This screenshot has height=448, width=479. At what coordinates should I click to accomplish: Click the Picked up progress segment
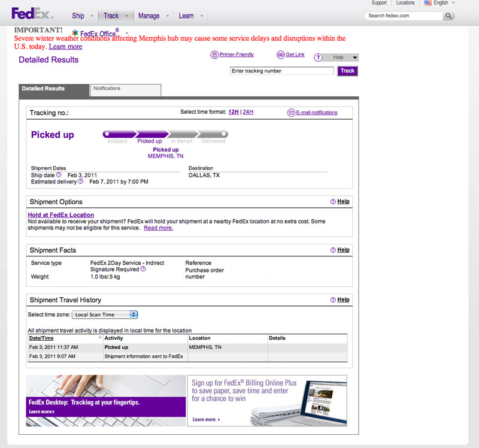point(152,134)
